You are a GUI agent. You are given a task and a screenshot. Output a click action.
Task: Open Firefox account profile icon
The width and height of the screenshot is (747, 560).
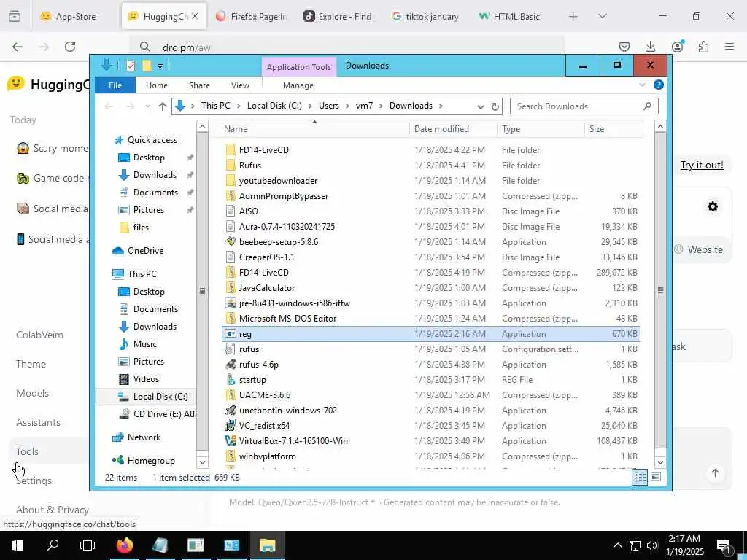tap(677, 46)
